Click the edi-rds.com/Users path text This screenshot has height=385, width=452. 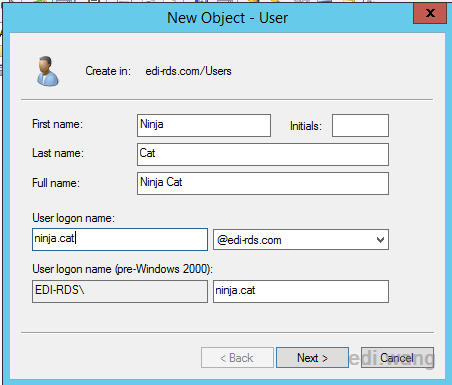coord(188,71)
